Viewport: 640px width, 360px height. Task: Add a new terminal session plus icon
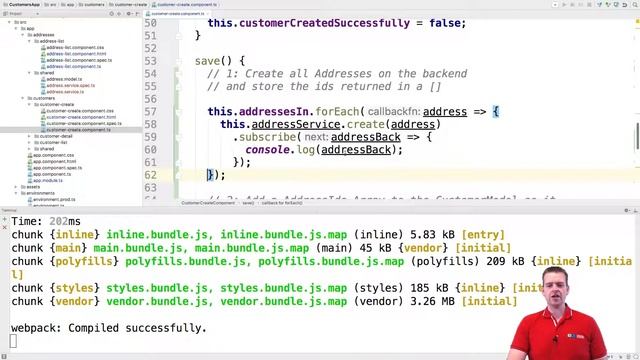pyautogui.click(x=4, y=220)
